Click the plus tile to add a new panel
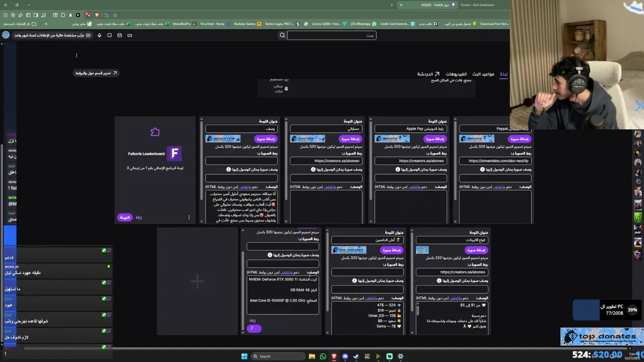 [197, 281]
